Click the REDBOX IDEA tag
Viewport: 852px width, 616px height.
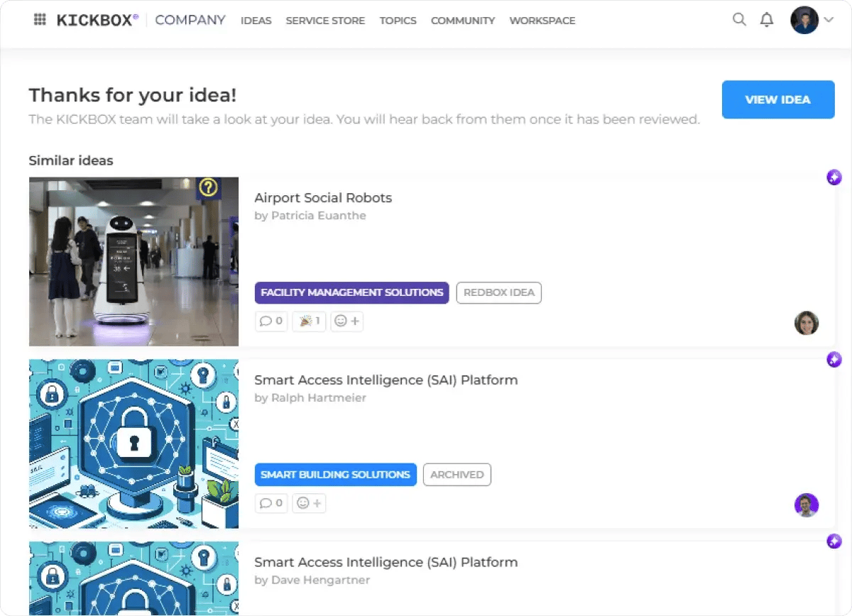coord(499,292)
